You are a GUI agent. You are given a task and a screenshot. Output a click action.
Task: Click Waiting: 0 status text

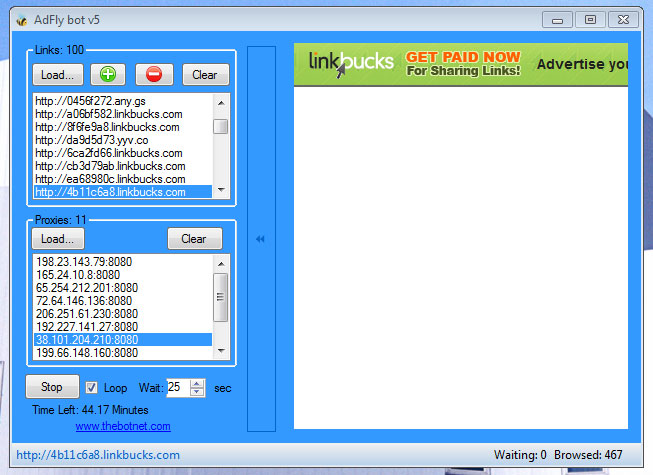click(520, 455)
